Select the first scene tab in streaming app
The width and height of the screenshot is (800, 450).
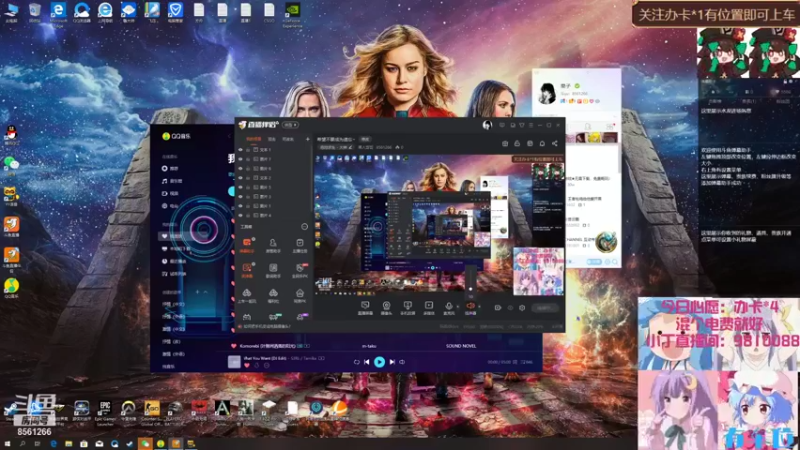(x=254, y=139)
